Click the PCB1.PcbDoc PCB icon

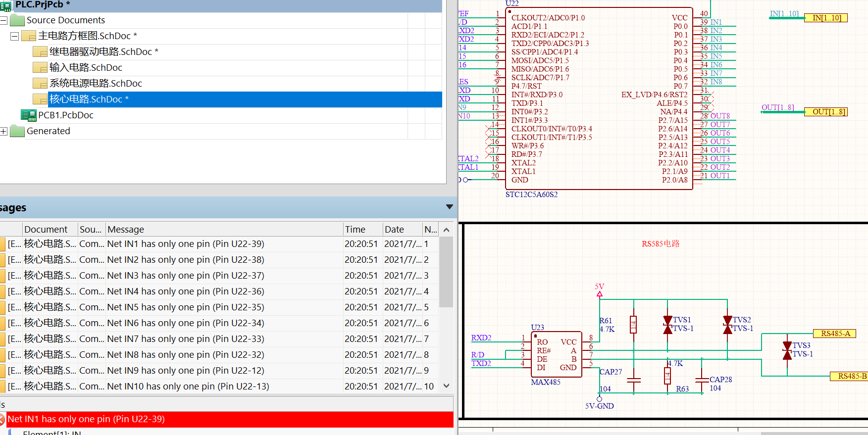click(29, 115)
